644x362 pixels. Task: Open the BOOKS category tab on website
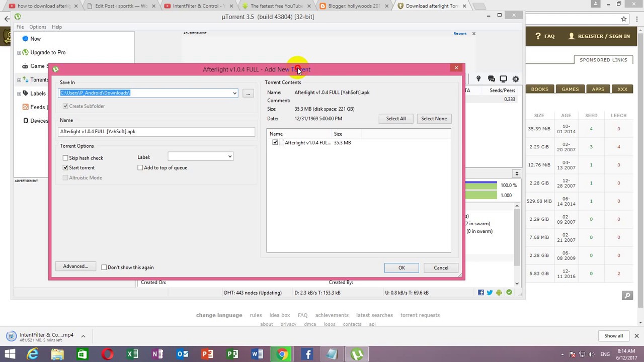click(540, 89)
